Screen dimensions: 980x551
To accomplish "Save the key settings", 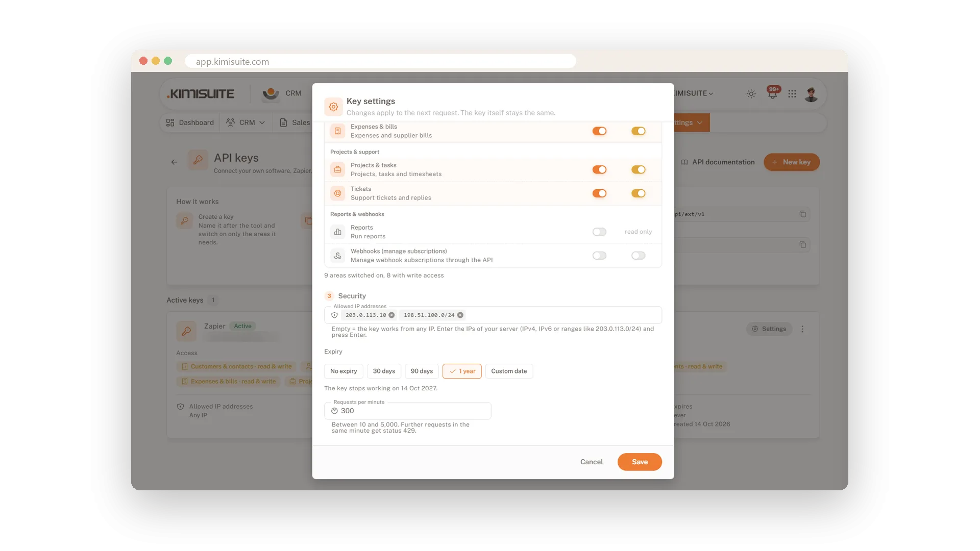I will pos(640,462).
